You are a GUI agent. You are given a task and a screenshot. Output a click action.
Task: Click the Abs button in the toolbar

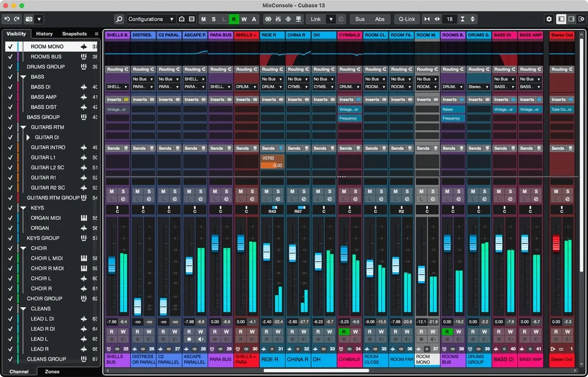pos(379,19)
